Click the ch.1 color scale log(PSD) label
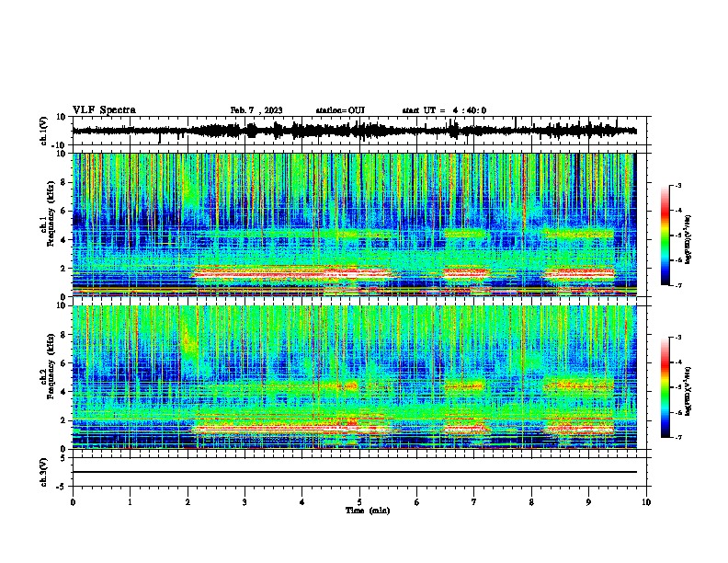Viewport: 728px width, 563px height. (688, 240)
